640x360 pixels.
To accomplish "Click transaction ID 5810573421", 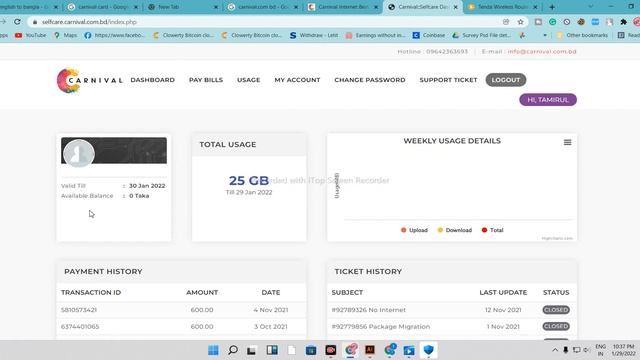I will 79,310.
